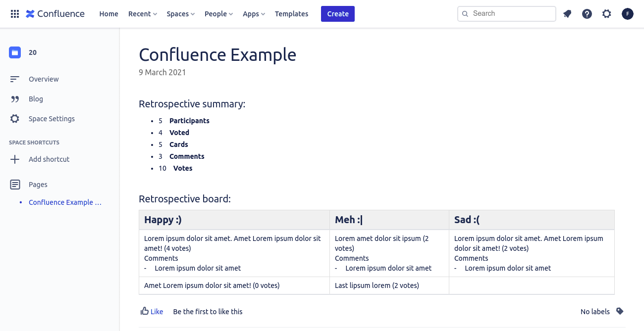Image resolution: width=644 pixels, height=331 pixels.
Task: Open the Atlassian apps grid switcher
Action: [15, 13]
